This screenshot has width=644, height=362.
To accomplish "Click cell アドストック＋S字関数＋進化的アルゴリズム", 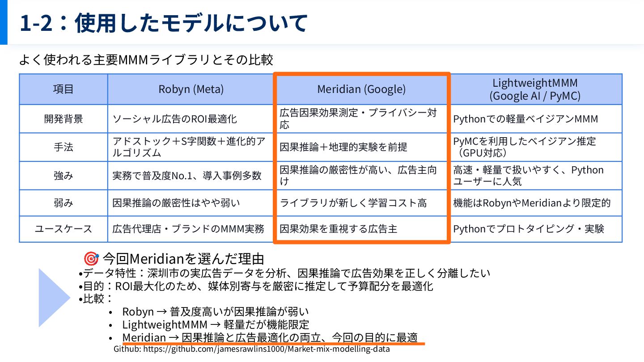I will click(x=191, y=147).
